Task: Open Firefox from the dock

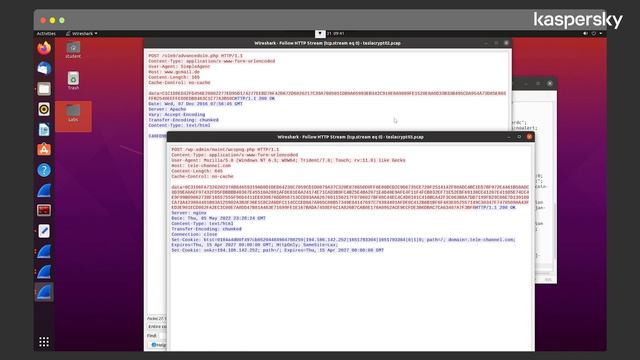Action: (44, 48)
